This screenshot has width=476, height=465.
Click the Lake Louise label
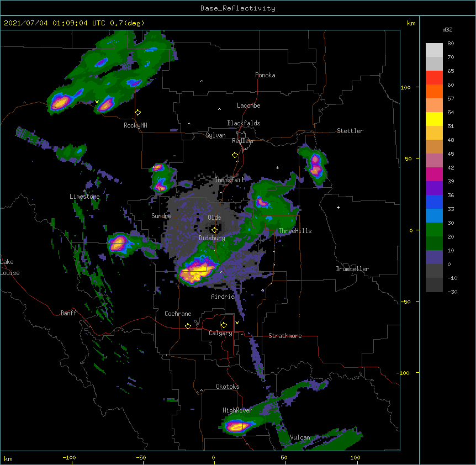pos(10,267)
